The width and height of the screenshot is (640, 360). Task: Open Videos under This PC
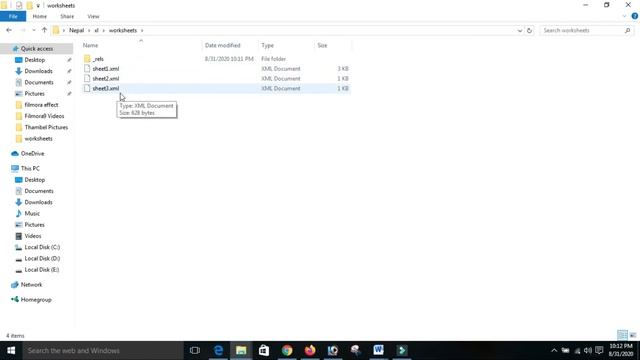click(33, 236)
